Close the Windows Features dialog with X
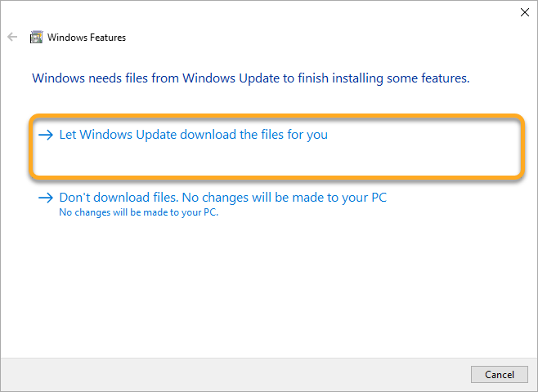538x392 pixels. [x=524, y=12]
